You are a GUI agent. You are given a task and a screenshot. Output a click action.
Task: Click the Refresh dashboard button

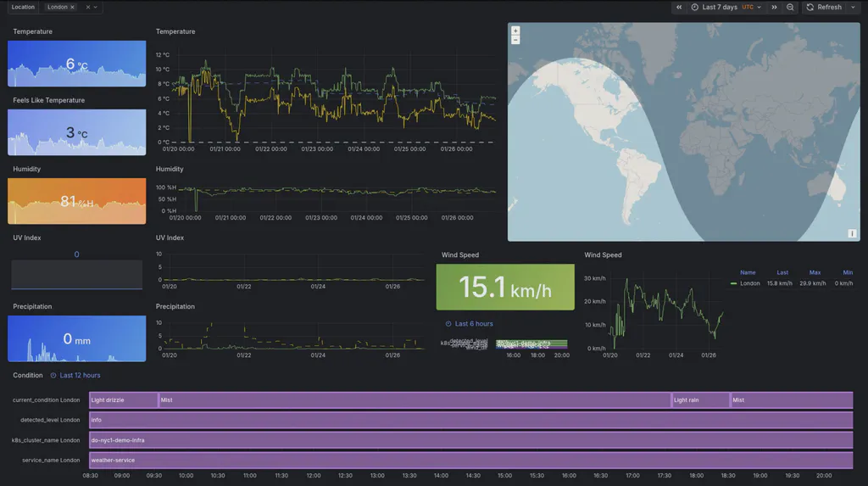click(x=824, y=7)
